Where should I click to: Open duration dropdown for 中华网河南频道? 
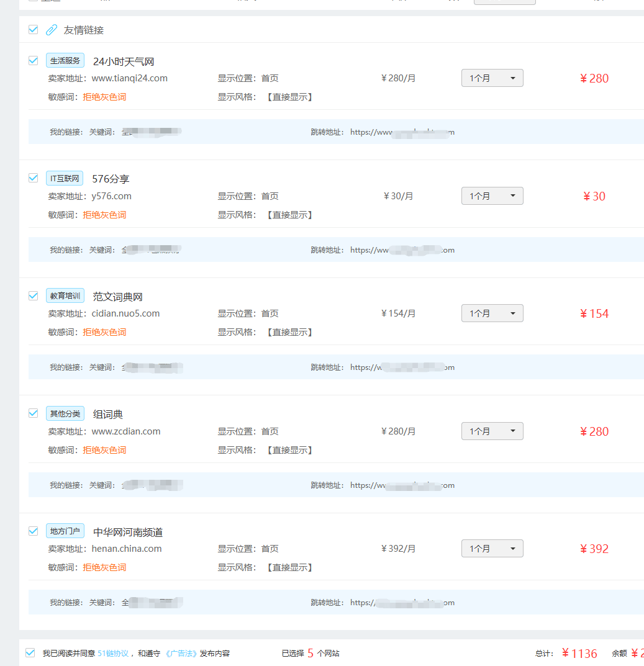(492, 549)
